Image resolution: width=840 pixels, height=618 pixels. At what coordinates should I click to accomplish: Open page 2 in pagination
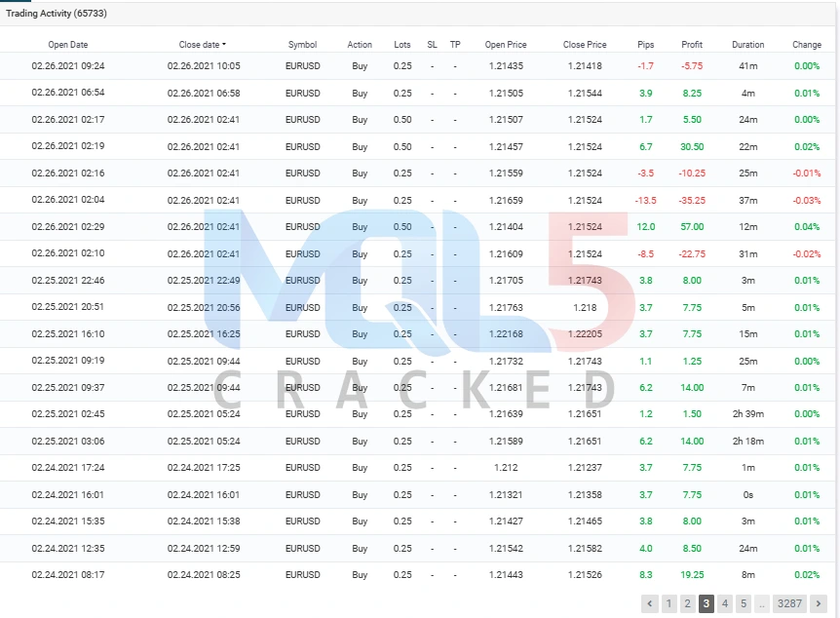point(687,603)
